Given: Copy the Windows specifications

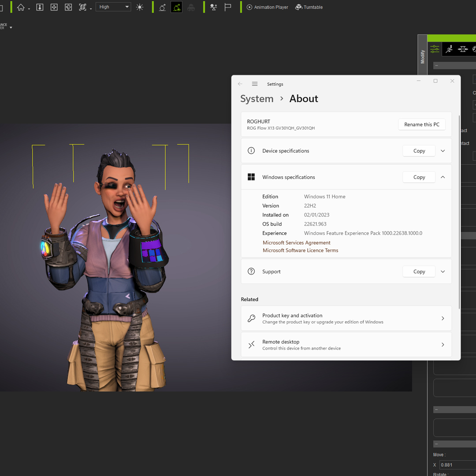Looking at the screenshot, I should tap(419, 177).
